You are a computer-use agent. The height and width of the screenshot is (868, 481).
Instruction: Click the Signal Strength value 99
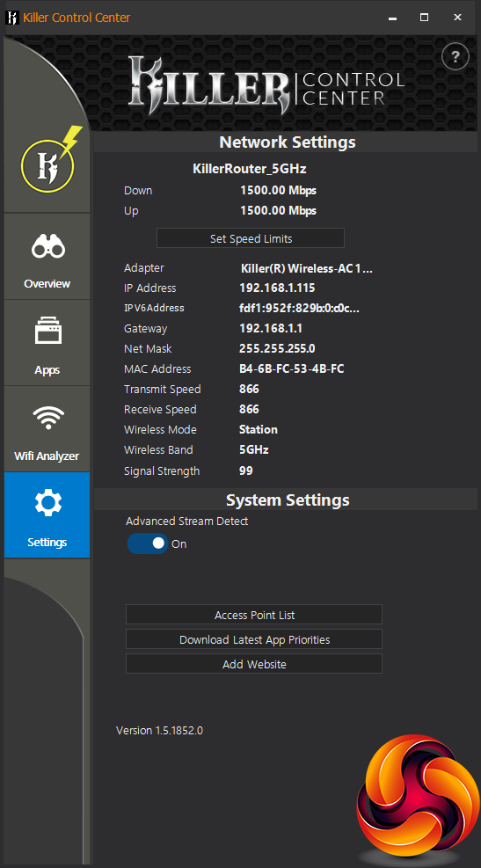click(x=246, y=470)
